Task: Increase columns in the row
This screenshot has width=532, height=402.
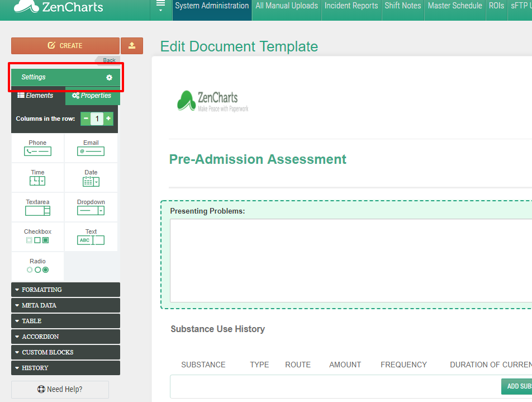Action: coord(108,119)
